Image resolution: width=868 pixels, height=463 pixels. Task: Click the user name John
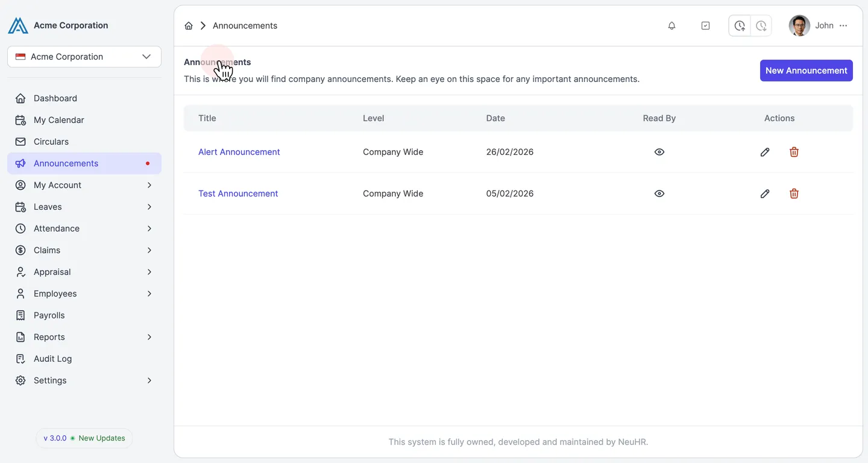click(x=824, y=26)
